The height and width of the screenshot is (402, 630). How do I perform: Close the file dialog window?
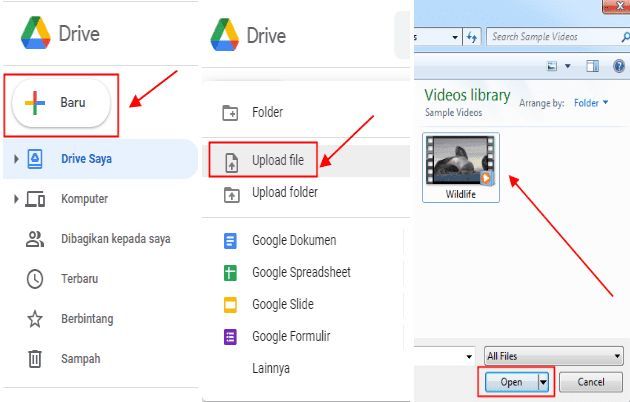coord(618,6)
